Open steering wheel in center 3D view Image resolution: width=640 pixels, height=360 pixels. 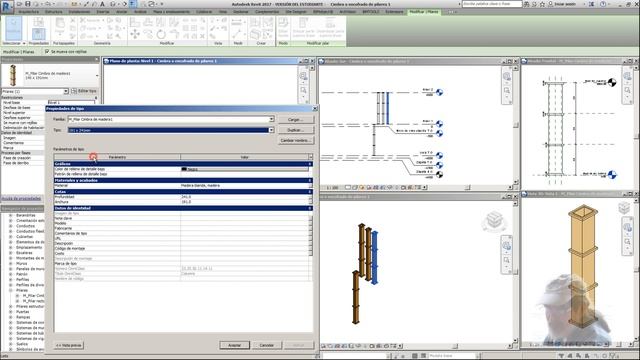tap(507, 246)
